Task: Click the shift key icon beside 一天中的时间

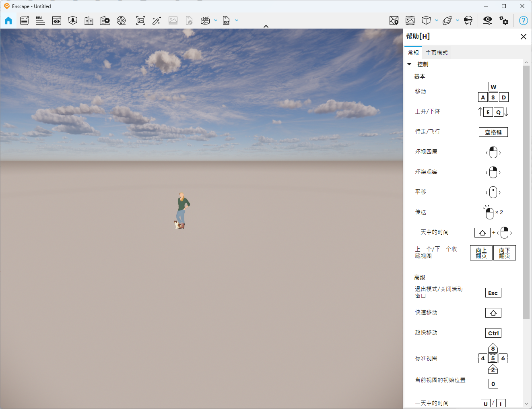Action: point(483,233)
